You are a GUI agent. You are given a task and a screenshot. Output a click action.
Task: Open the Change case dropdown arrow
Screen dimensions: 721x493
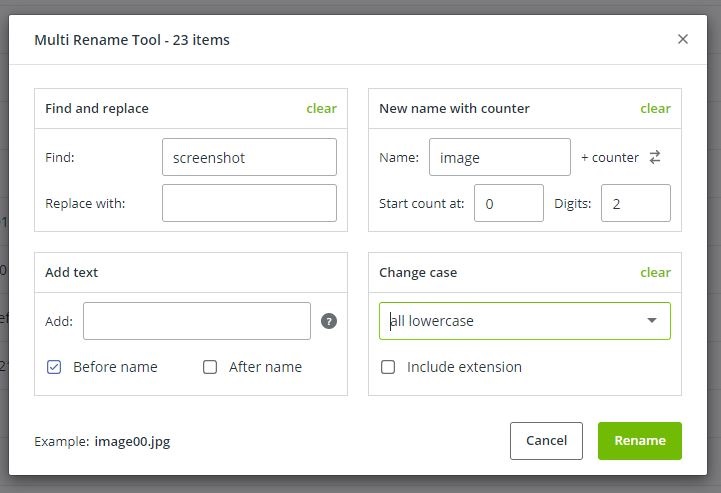(652, 321)
